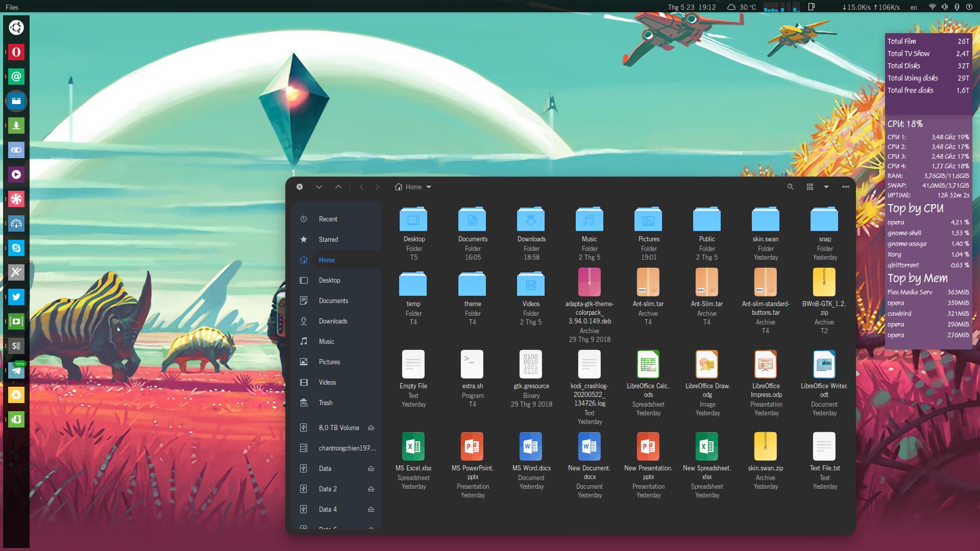Open Trash in the sidebar
The image size is (980, 551).
point(337,403)
